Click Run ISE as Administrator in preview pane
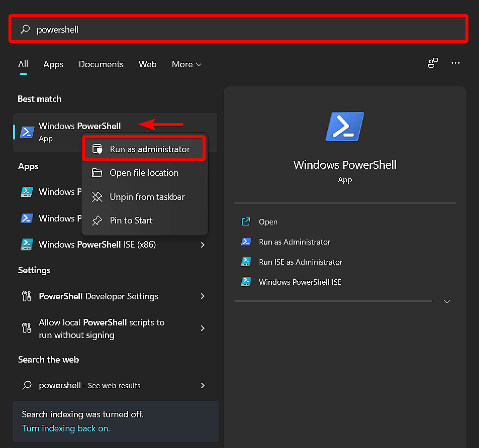The image size is (479, 448). 301,262
